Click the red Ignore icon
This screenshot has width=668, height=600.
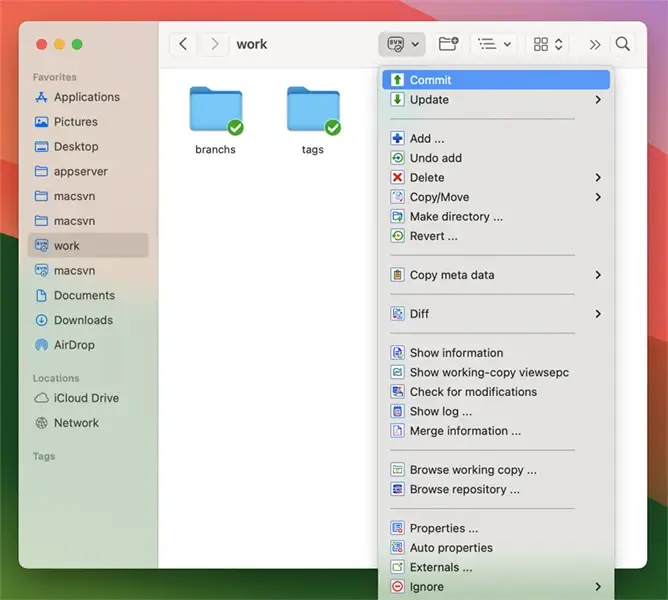(x=397, y=587)
